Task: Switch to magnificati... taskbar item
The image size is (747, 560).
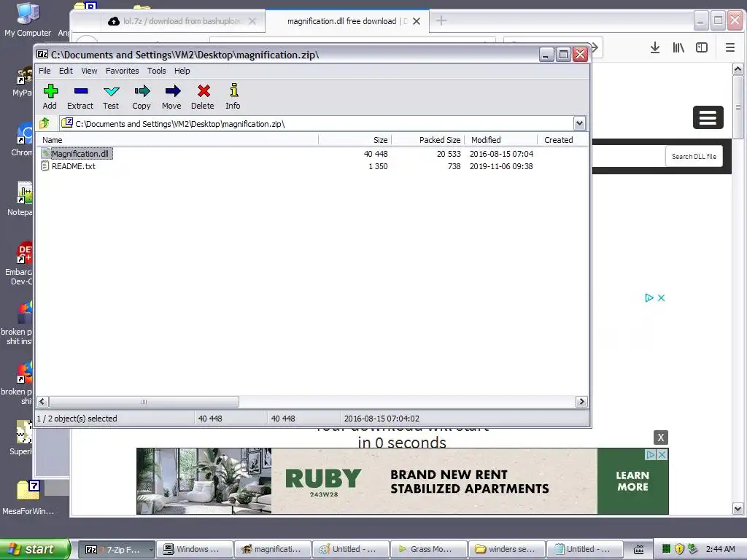Action: [273, 550]
